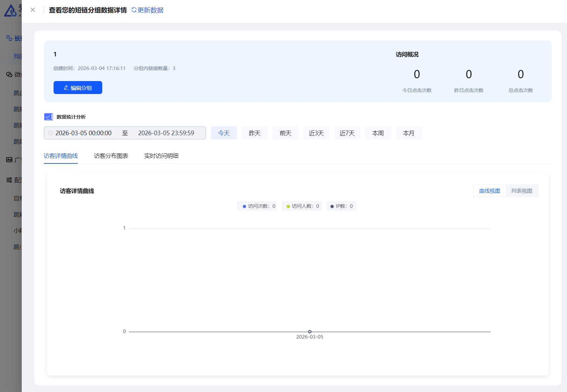Toggle the 访问次数 blue legend series
Screen dimensions: 567x392
coord(257,206)
